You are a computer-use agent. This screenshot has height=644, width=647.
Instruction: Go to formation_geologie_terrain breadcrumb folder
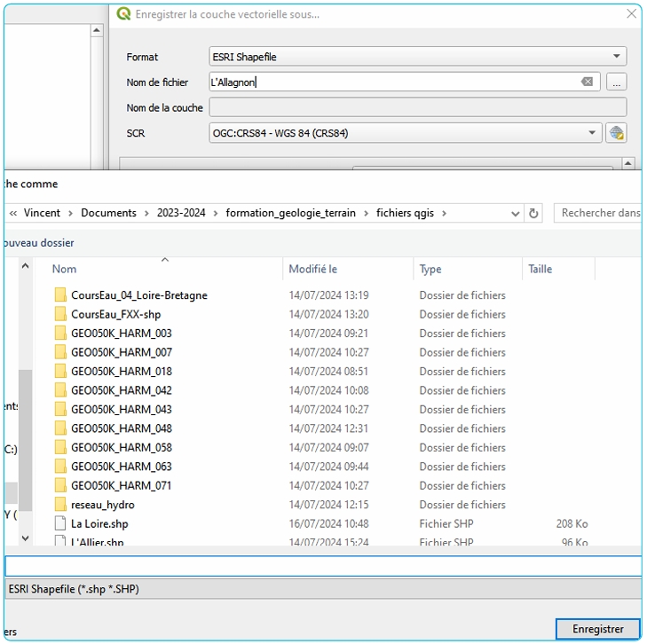click(290, 213)
